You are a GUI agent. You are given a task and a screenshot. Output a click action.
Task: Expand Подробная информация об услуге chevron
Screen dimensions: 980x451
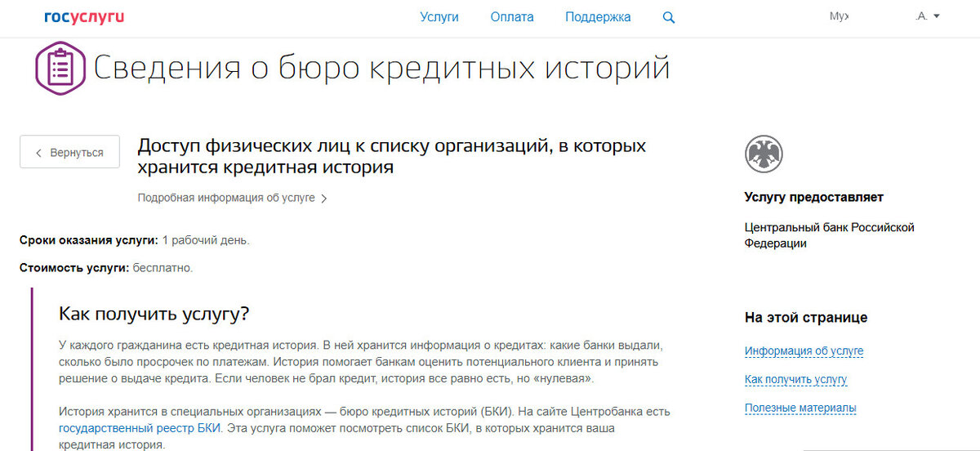[324, 199]
